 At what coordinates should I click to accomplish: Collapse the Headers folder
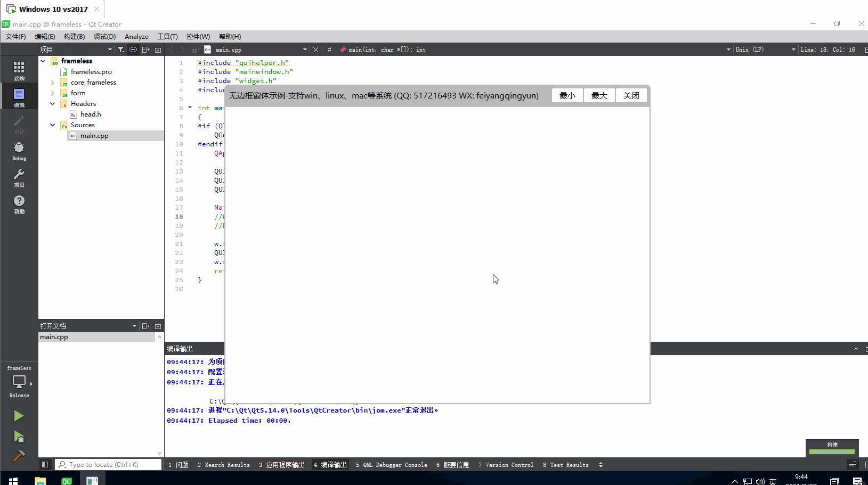coord(52,104)
